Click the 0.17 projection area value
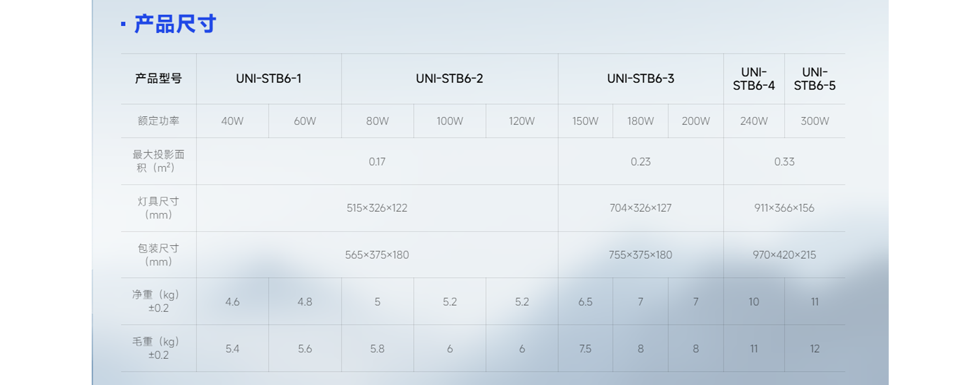Screen dimensions: 980x385 click(377, 162)
